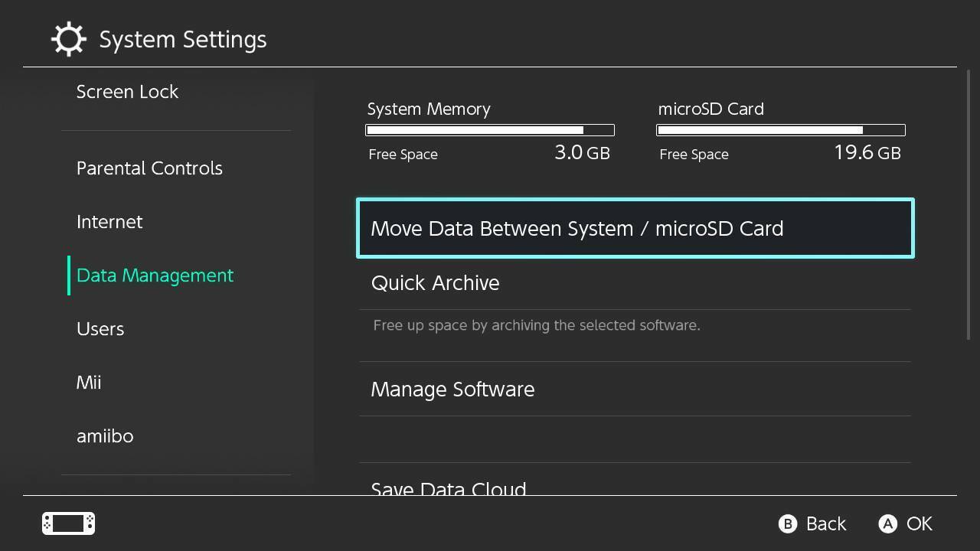Open Parental Controls settings
Image resolution: width=980 pixels, height=551 pixels.
(149, 168)
